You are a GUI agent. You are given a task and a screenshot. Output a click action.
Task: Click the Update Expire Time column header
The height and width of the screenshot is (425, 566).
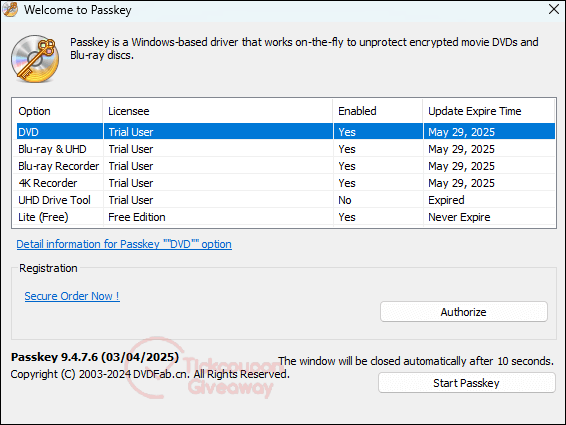coord(489,111)
